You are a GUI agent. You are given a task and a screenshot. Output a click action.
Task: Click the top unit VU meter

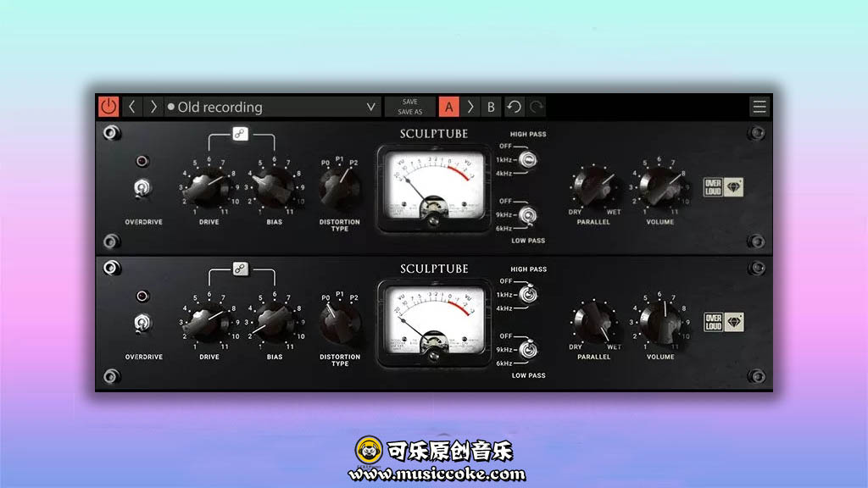434,188
